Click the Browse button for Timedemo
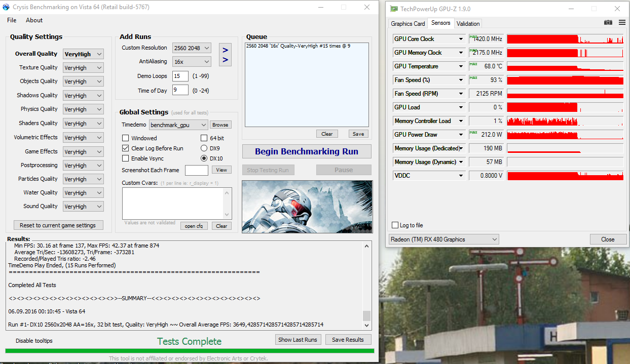The width and height of the screenshot is (630, 364). point(220,125)
